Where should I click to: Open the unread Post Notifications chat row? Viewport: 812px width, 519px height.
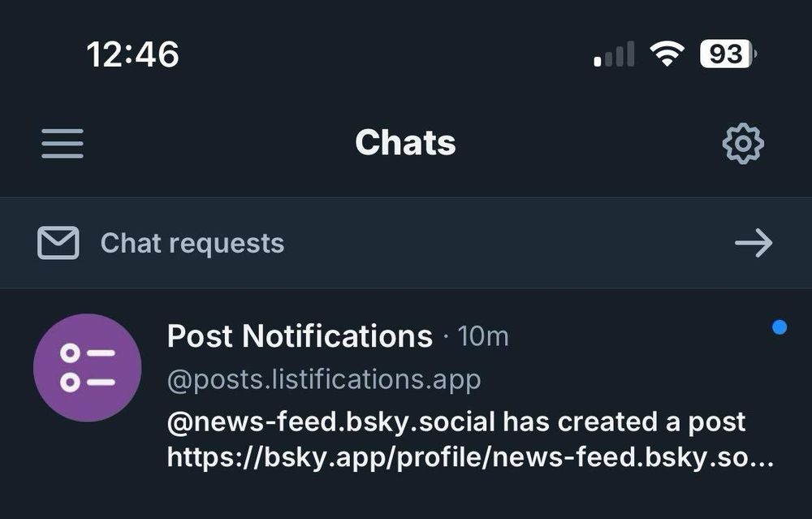(x=406, y=395)
